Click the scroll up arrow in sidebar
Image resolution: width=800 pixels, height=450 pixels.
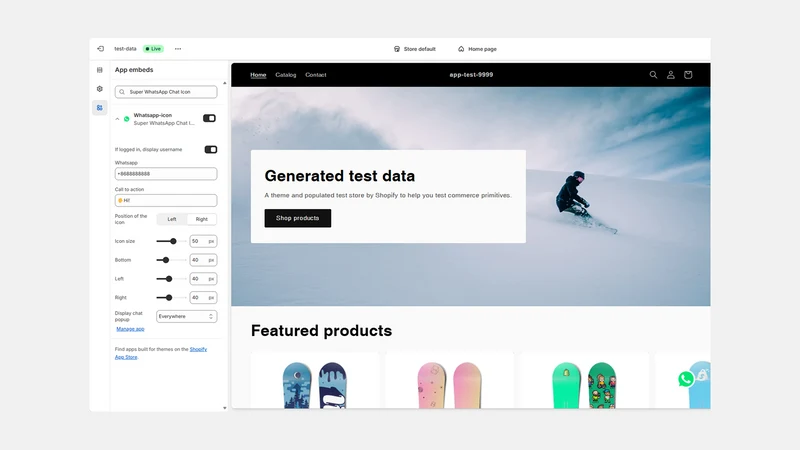point(225,83)
